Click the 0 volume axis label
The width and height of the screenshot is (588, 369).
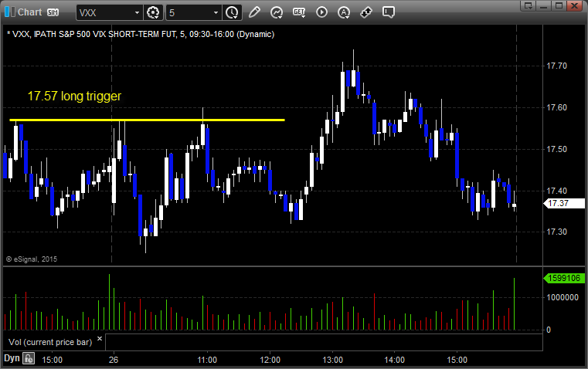(549, 330)
